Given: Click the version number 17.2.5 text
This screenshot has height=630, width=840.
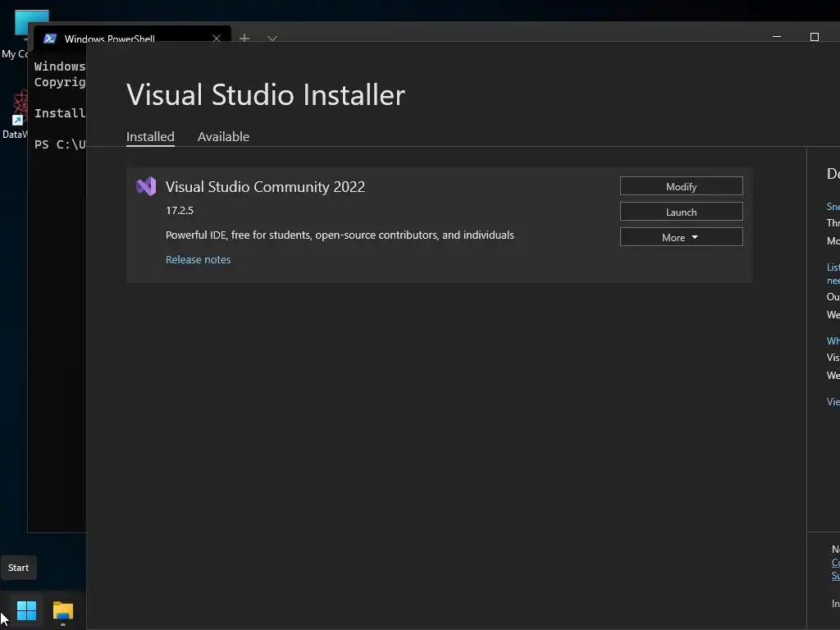Looking at the screenshot, I should pos(180,210).
